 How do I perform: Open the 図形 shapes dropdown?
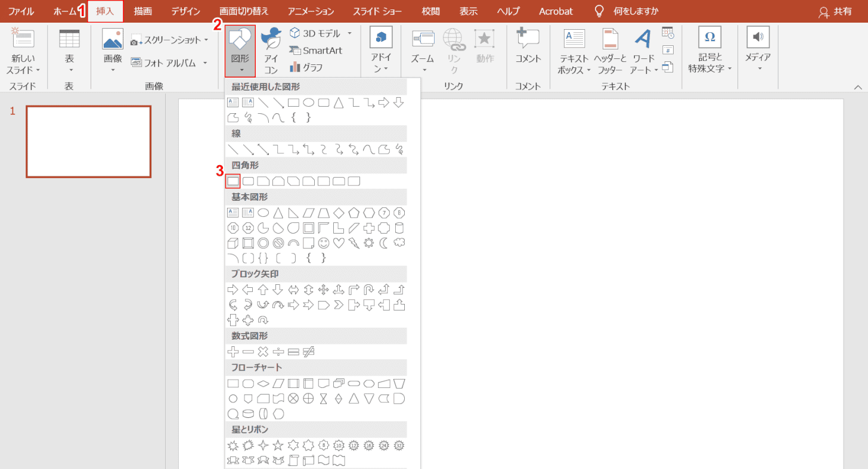[240, 51]
